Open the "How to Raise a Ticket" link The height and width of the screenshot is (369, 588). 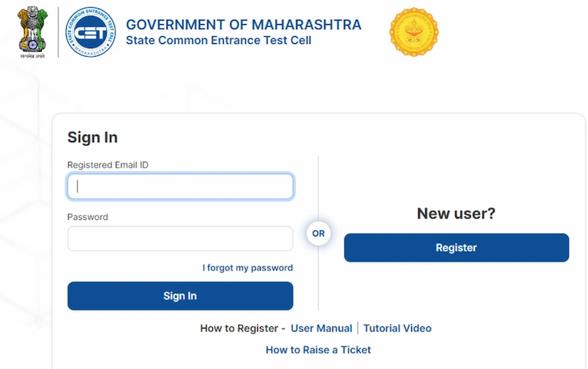point(318,350)
